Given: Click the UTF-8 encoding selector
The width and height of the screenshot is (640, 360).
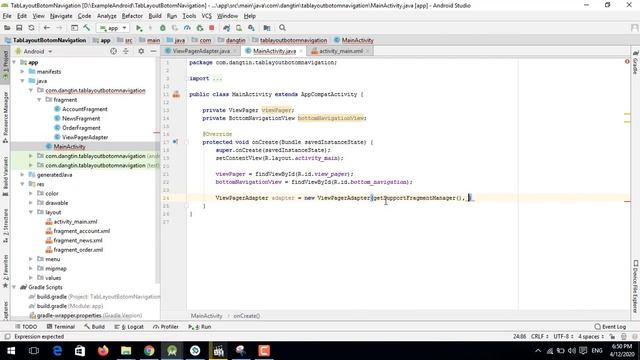Looking at the screenshot, I should click(x=563, y=336).
